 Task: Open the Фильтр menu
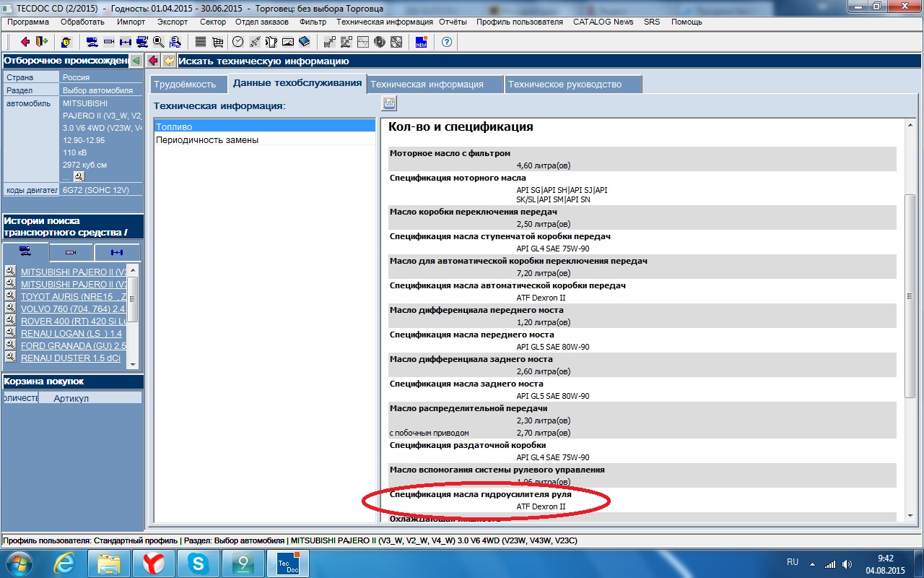[313, 22]
